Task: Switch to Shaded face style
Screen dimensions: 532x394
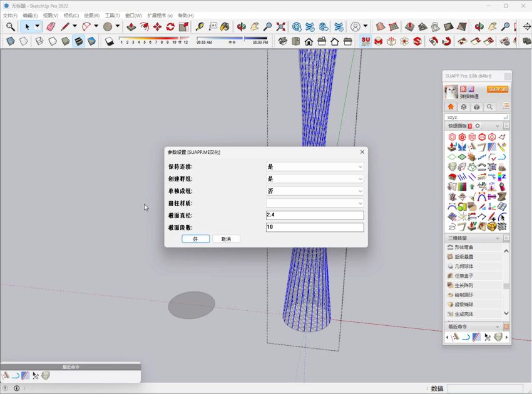Action: [x=65, y=41]
